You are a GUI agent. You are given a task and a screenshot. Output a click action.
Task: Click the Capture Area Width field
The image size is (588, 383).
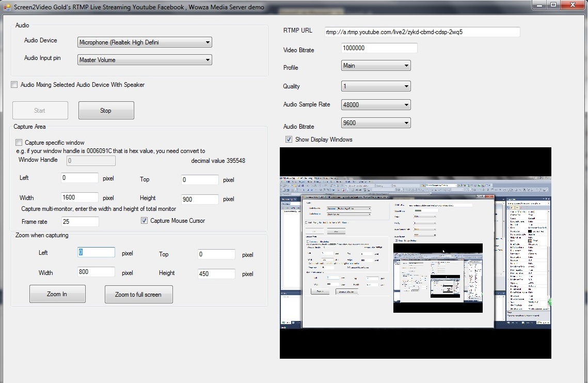80,197
